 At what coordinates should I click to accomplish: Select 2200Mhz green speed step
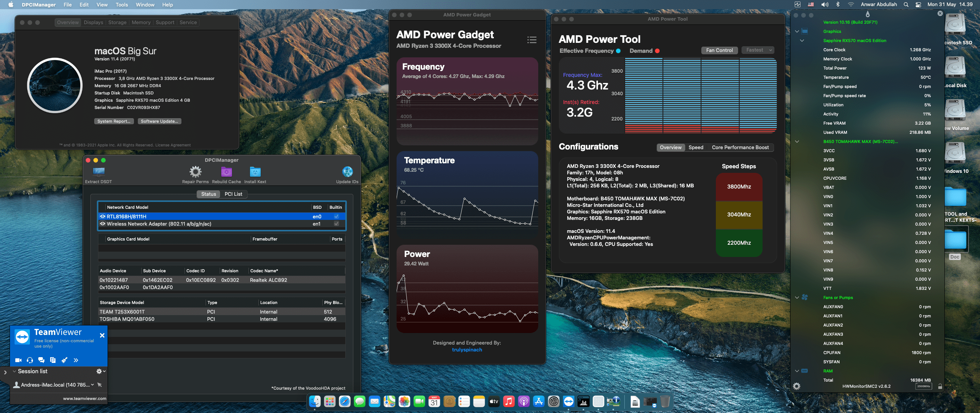tap(739, 243)
